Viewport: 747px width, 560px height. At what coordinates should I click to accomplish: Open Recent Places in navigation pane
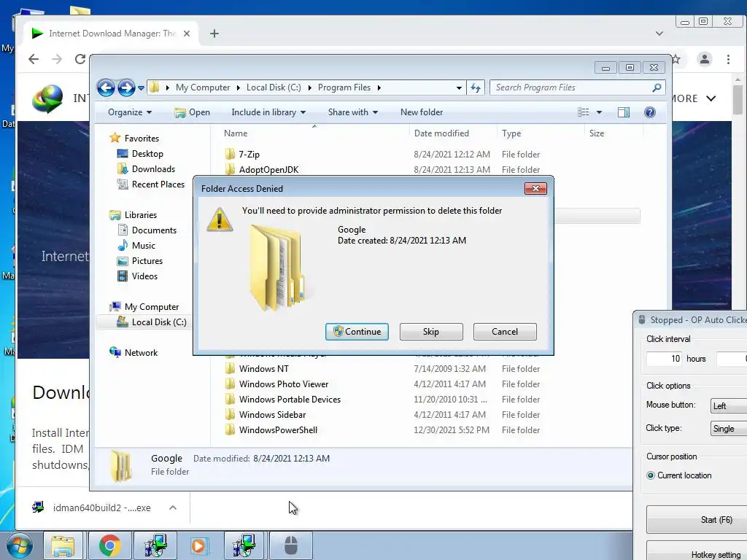(158, 184)
